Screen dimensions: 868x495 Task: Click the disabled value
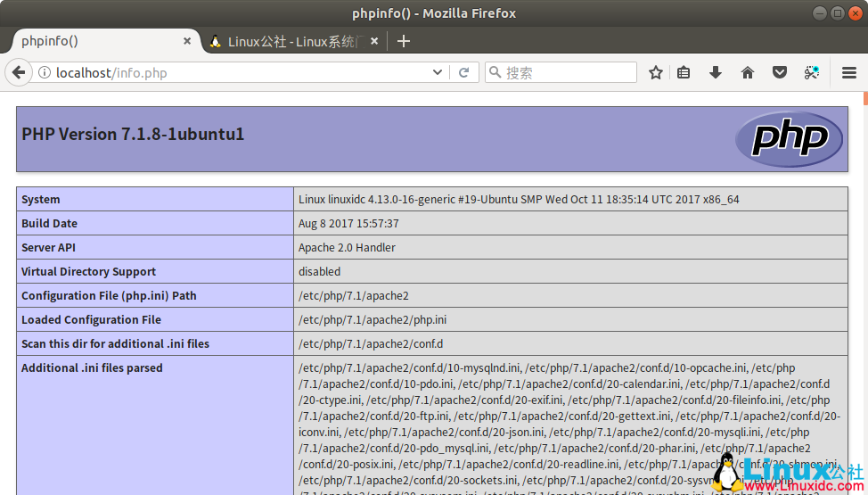(319, 272)
